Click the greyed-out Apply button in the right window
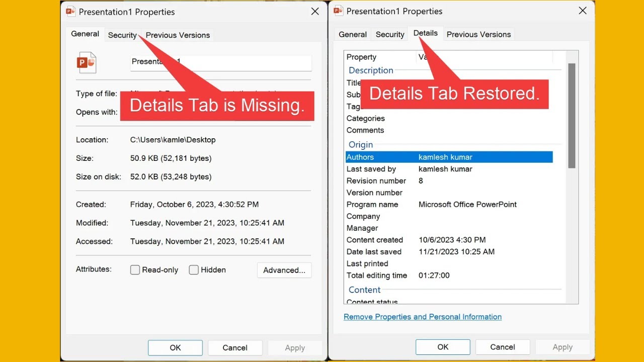644x362 pixels. click(x=562, y=347)
